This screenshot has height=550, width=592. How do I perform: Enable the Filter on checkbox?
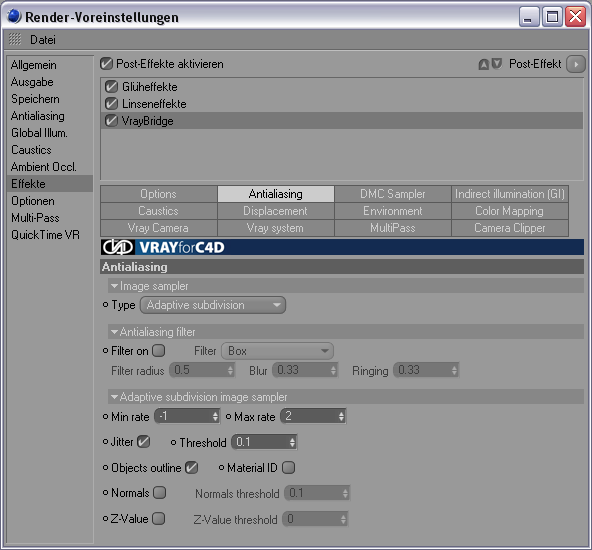click(159, 351)
